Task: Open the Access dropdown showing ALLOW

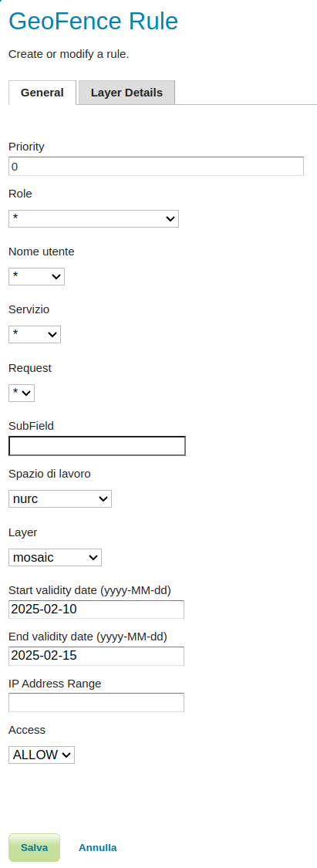Action: (x=42, y=755)
